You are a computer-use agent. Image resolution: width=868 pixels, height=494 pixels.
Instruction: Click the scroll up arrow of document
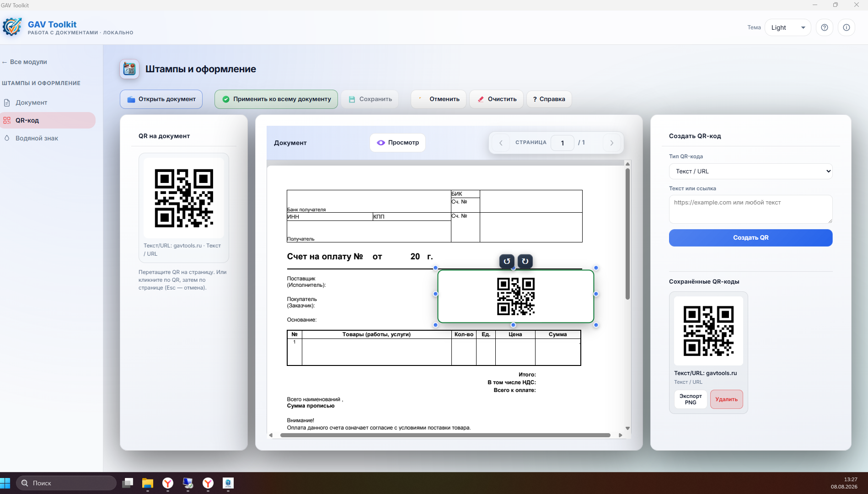coord(627,164)
